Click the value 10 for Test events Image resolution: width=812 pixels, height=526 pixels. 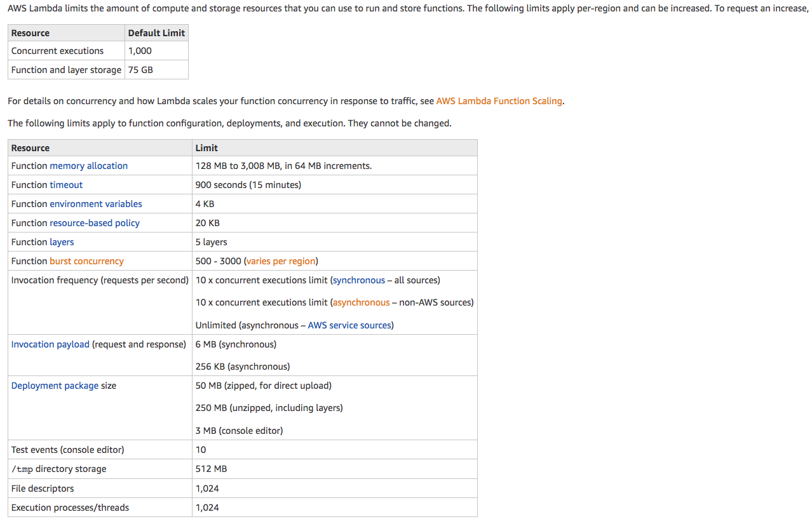[x=201, y=450]
